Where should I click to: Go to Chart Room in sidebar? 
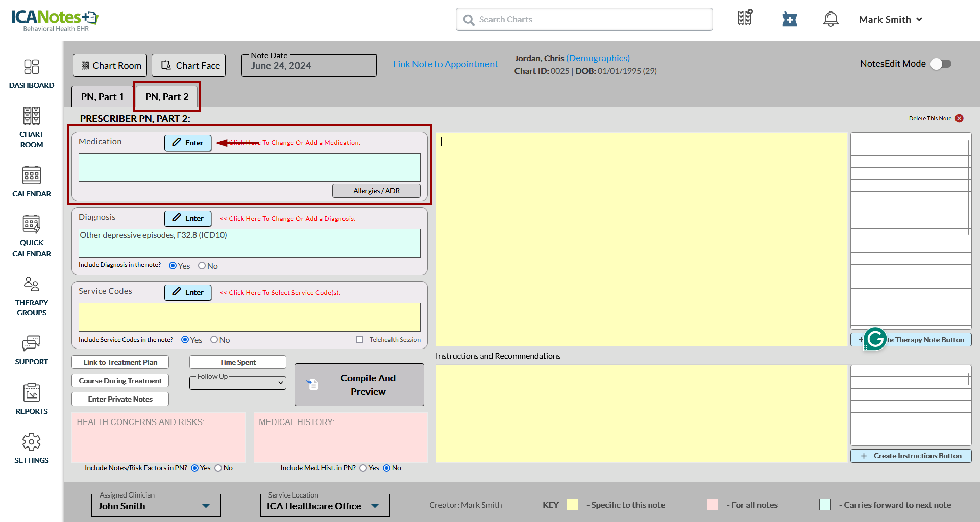[x=31, y=127]
